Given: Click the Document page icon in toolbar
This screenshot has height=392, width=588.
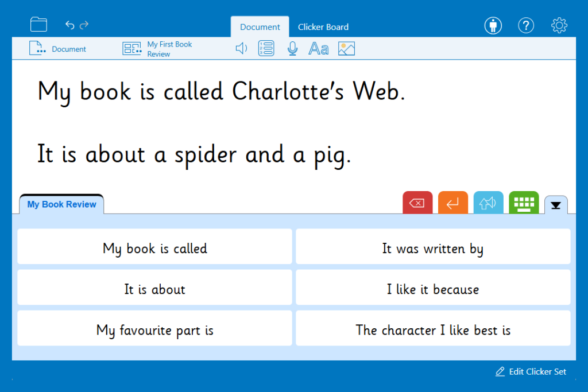Looking at the screenshot, I should tap(37, 48).
